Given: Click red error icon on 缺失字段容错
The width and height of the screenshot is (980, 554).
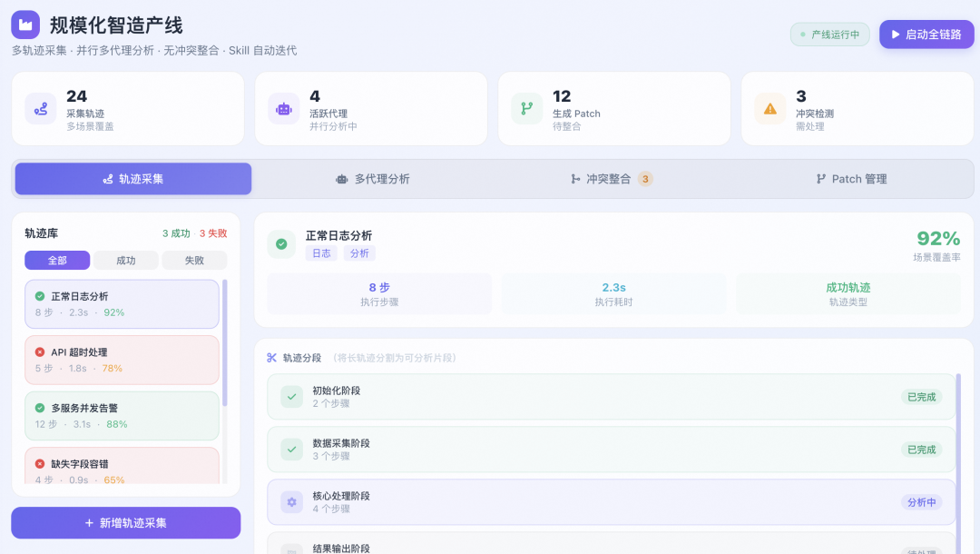Looking at the screenshot, I should (x=40, y=463).
